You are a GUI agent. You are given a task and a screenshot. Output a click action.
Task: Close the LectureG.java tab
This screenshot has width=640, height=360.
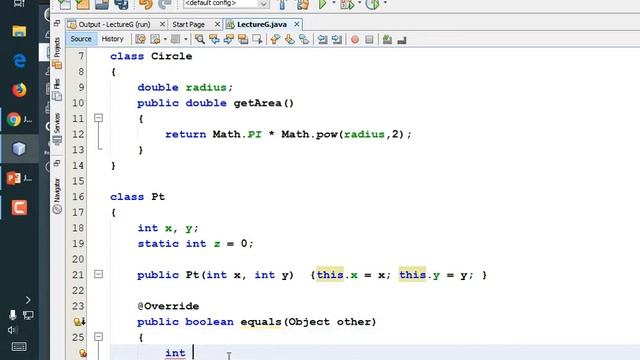point(297,24)
